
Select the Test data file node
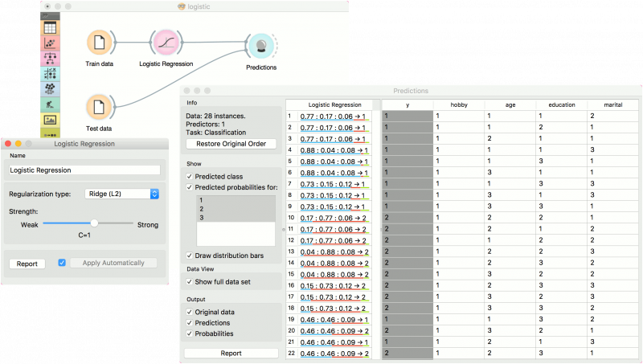[99, 107]
